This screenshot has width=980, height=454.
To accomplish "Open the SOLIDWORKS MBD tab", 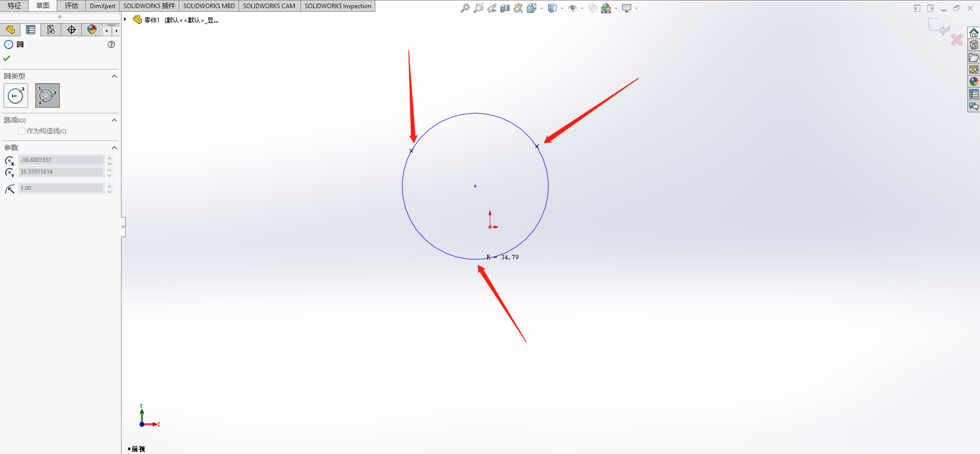I will click(209, 6).
